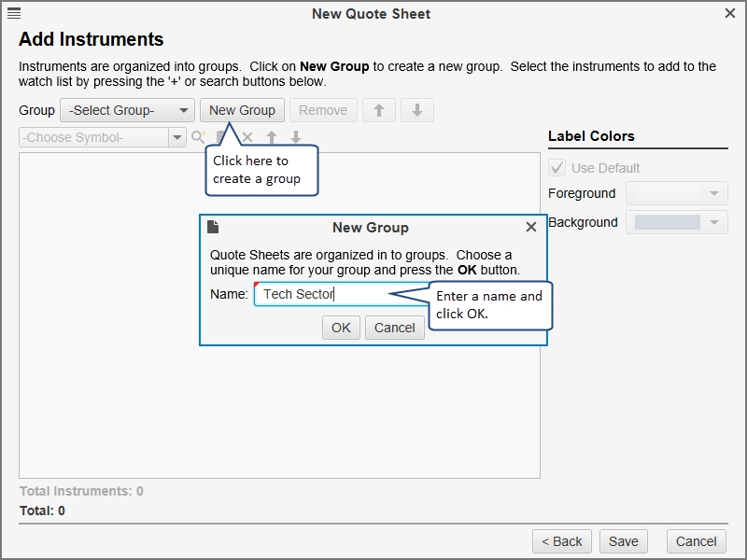This screenshot has width=747, height=560.
Task: Open the Background color dropdown arrow
Action: click(713, 222)
